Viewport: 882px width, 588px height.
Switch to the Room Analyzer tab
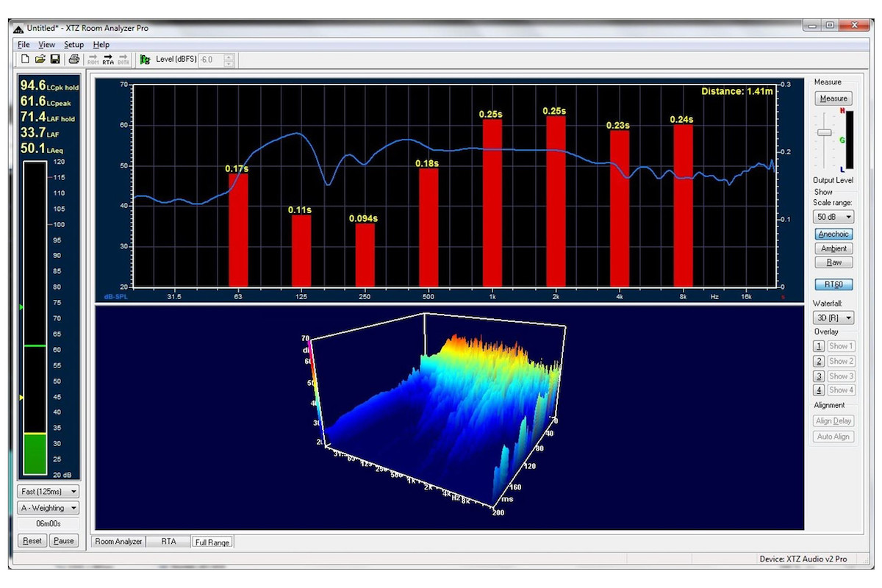[x=118, y=542]
